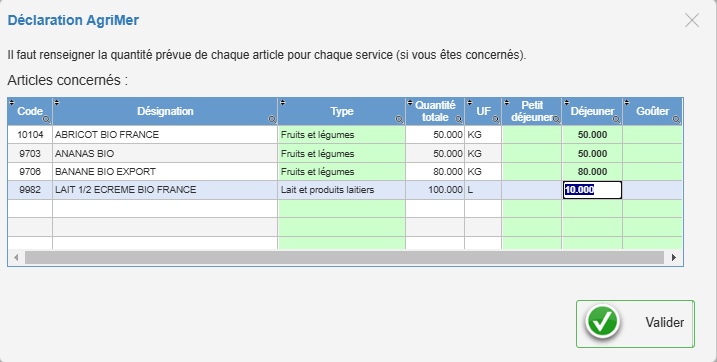Image resolution: width=717 pixels, height=362 pixels.
Task: Click Petit déjeuner cell in ABRICOT row
Action: coord(532,135)
